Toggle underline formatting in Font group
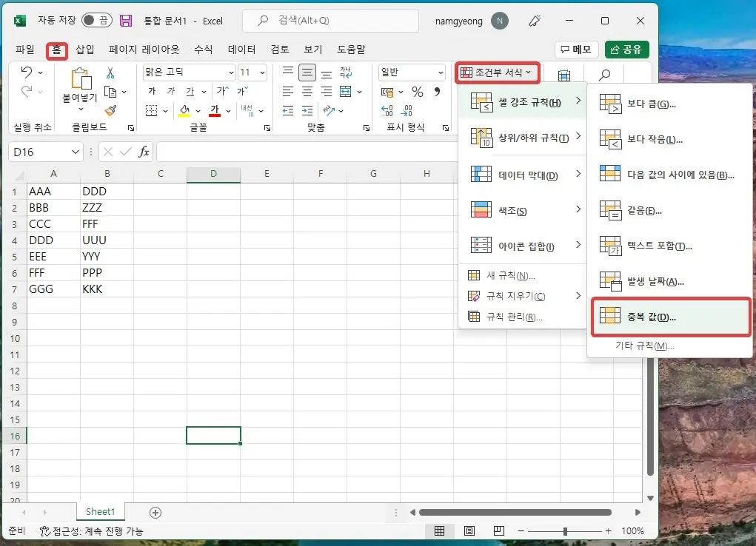Viewport: 756px width, 546px height. pos(189,90)
